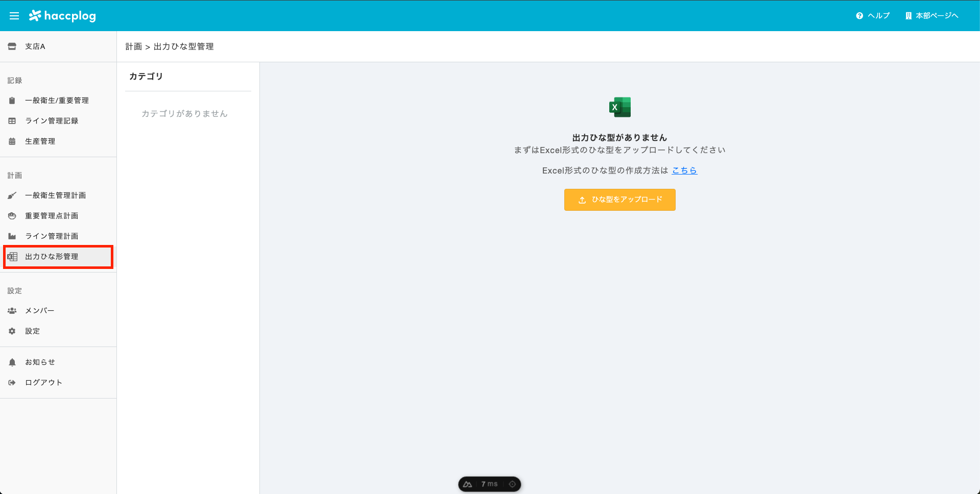The image size is (980, 494).
Task: Click the calendar icon for 生産管理
Action: click(12, 141)
